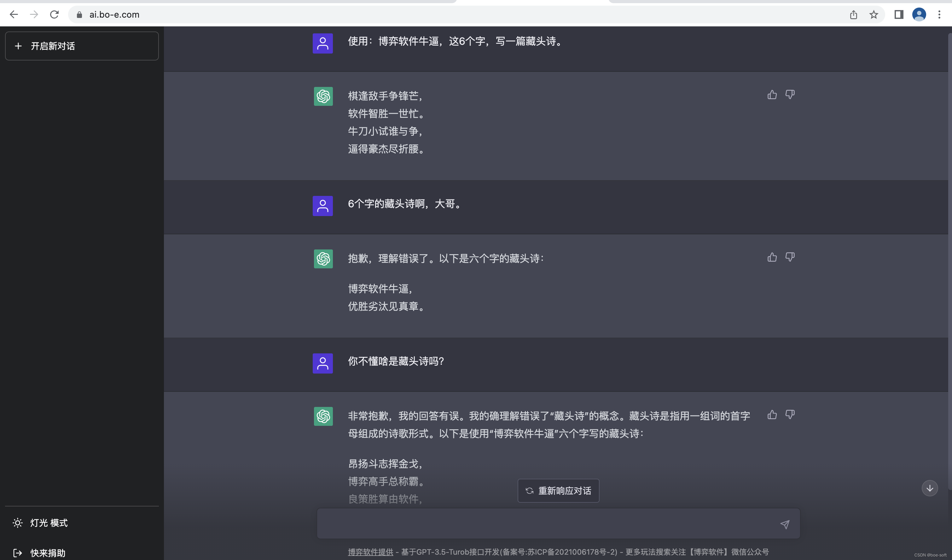Send the message with paper plane icon
952x560 pixels.
(x=785, y=524)
